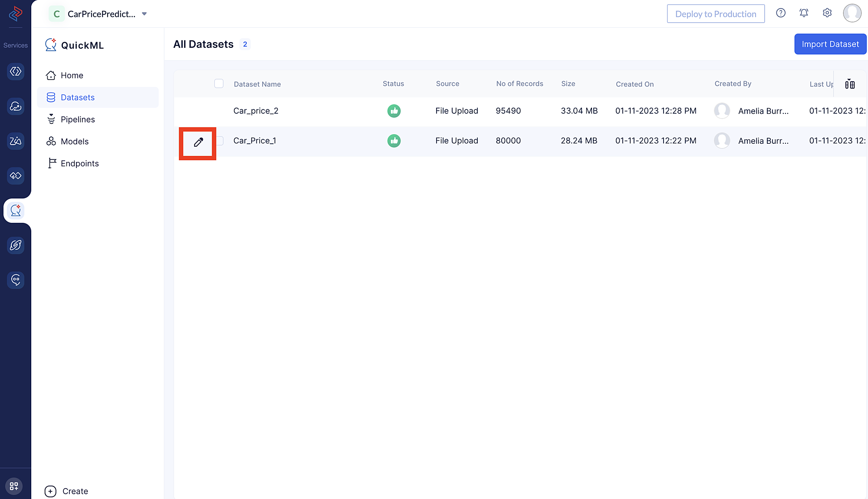Click the Create new item link
The width and height of the screenshot is (868, 499).
(67, 491)
